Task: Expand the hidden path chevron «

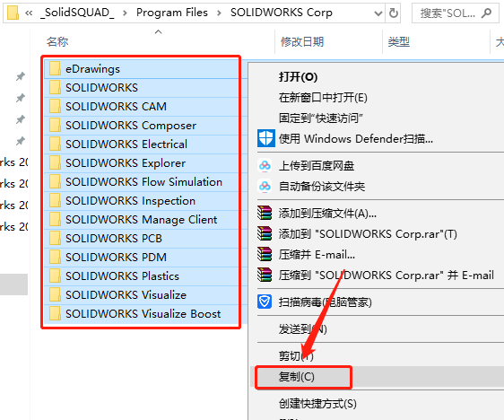Action: [x=29, y=13]
